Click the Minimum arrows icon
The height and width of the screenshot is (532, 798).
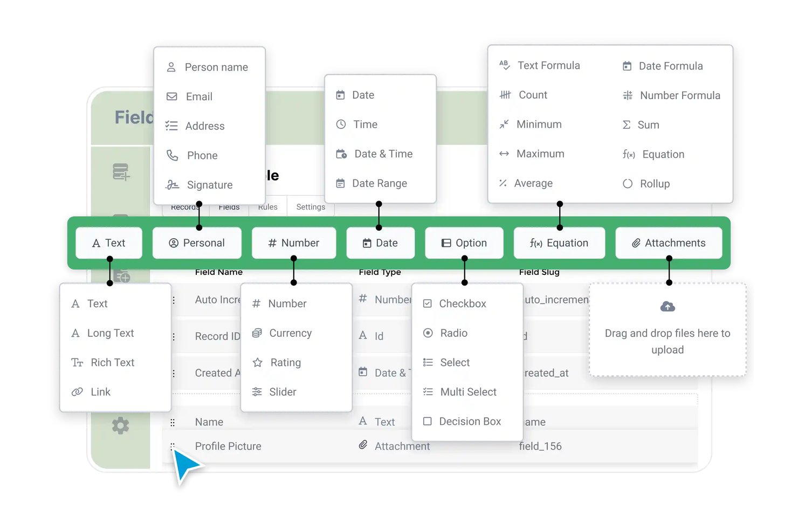click(504, 125)
